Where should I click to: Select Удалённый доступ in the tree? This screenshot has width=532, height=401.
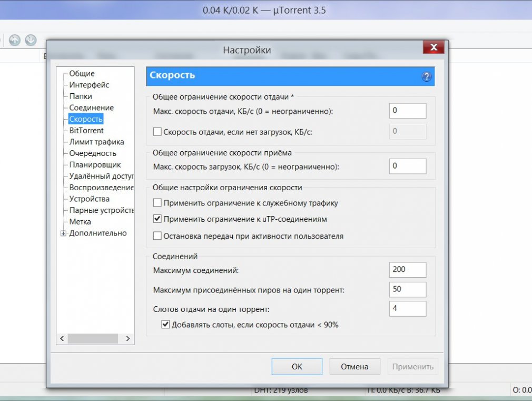pyautogui.click(x=101, y=176)
